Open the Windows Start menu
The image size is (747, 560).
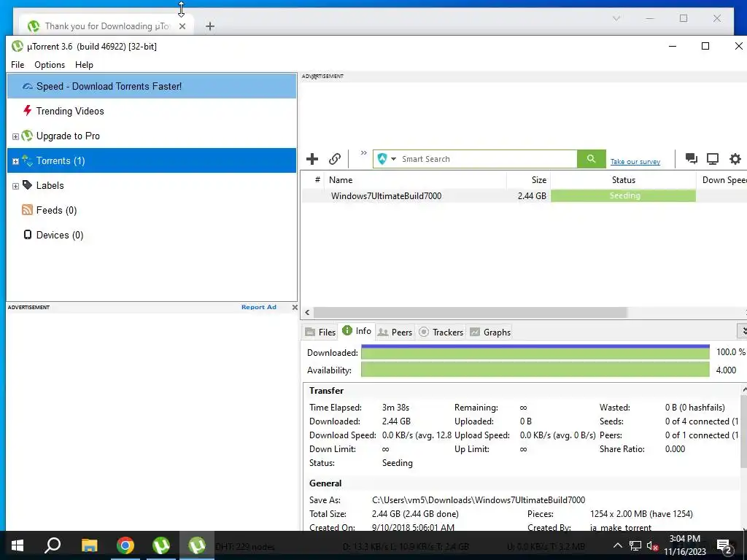pyautogui.click(x=18, y=545)
